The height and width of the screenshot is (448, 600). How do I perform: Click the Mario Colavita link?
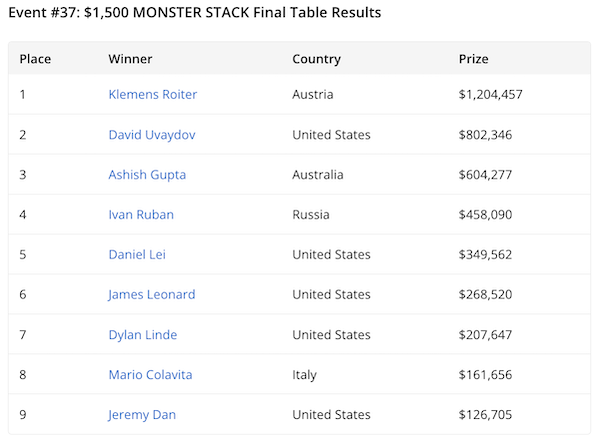[150, 374]
